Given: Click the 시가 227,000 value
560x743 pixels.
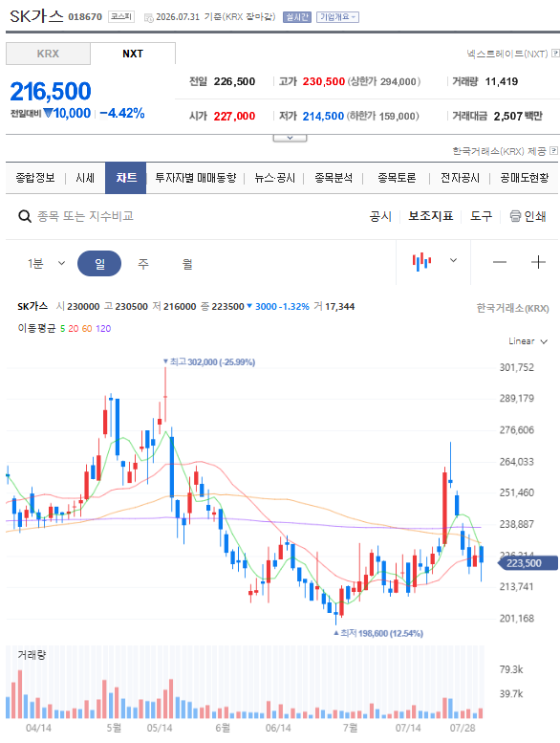Looking at the screenshot, I should (234, 116).
